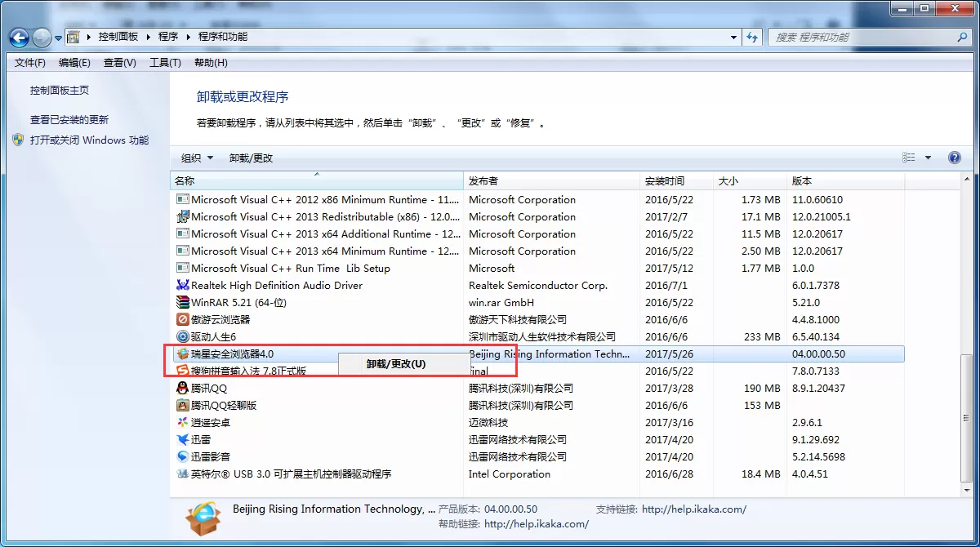Sort the list by the 名称 column header
This screenshot has height=547, width=980.
pos(317,181)
